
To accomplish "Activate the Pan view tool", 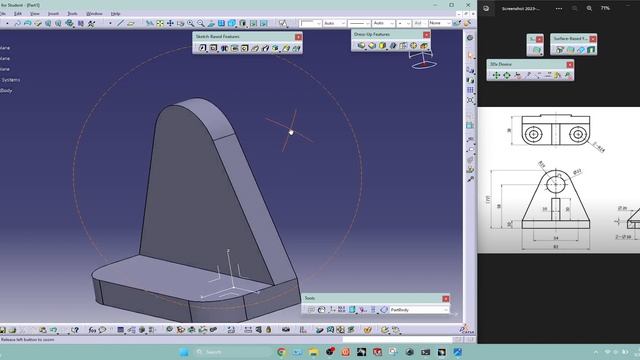I will point(170,24).
